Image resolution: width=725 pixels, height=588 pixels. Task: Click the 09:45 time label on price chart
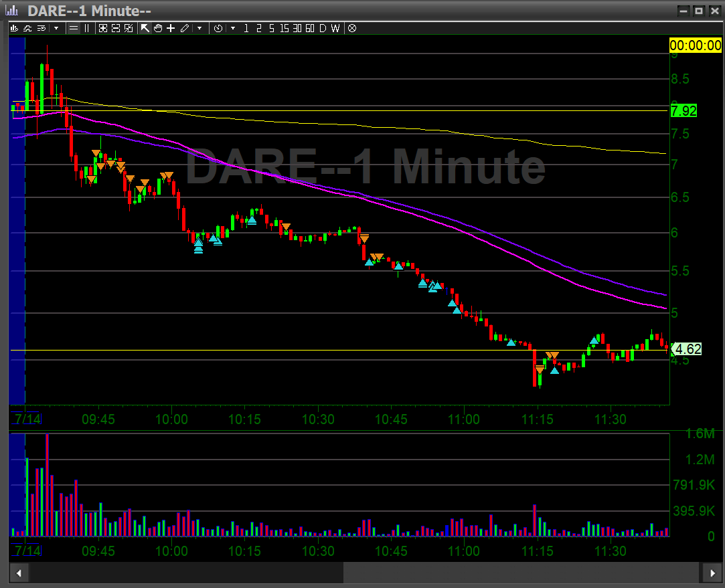[98, 419]
